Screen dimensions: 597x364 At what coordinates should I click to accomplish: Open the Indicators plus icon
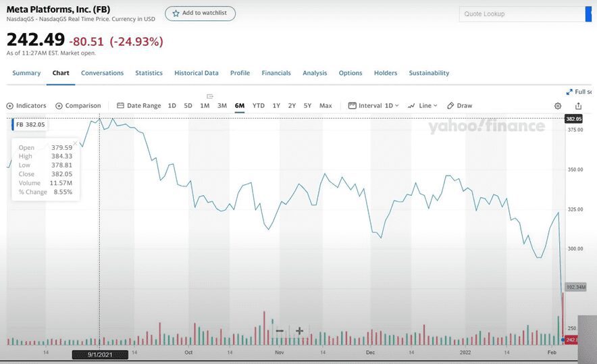(x=10, y=106)
